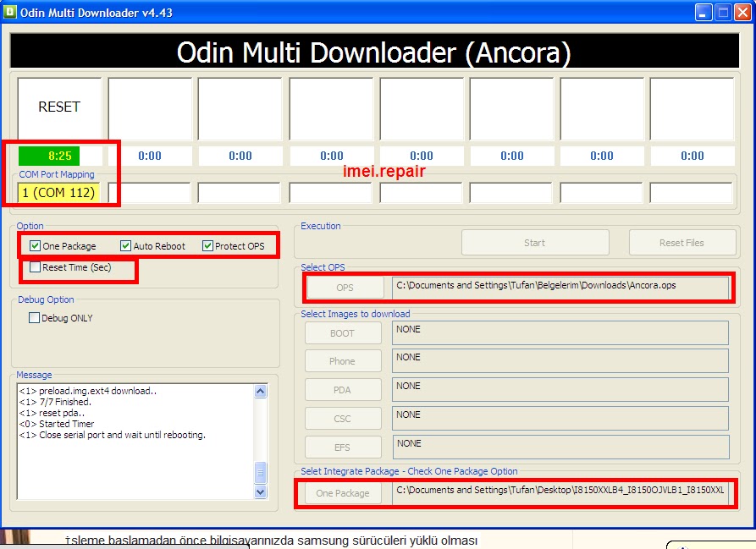This screenshot has width=756, height=549.
Task: Click the One Package file path field
Action: point(560,493)
